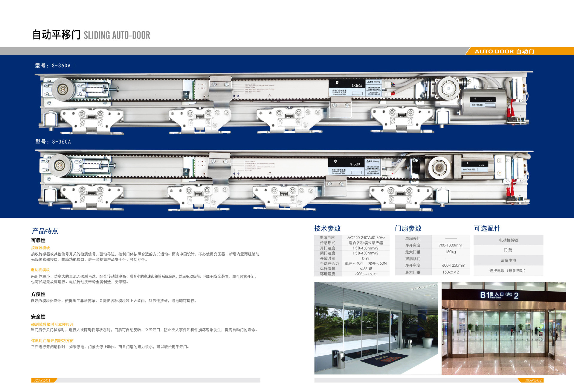Open the glass sliding door entrance photo
This screenshot has width=574, height=392.
376,328
